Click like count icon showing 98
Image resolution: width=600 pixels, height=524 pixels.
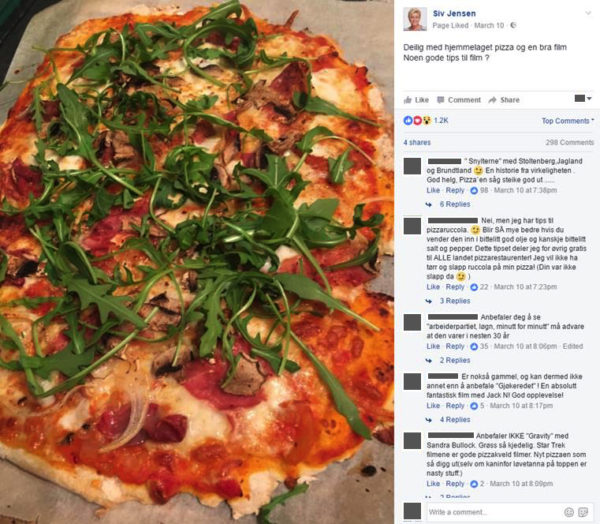(474, 190)
